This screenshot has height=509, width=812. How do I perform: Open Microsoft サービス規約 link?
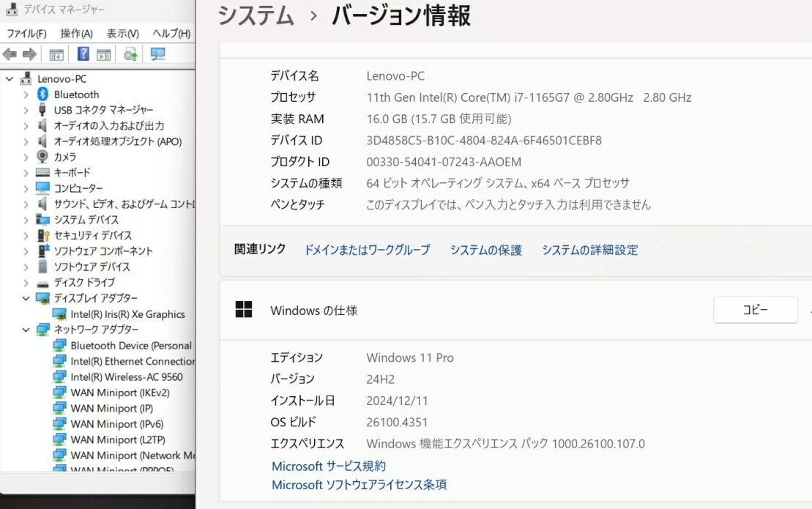[328, 466]
